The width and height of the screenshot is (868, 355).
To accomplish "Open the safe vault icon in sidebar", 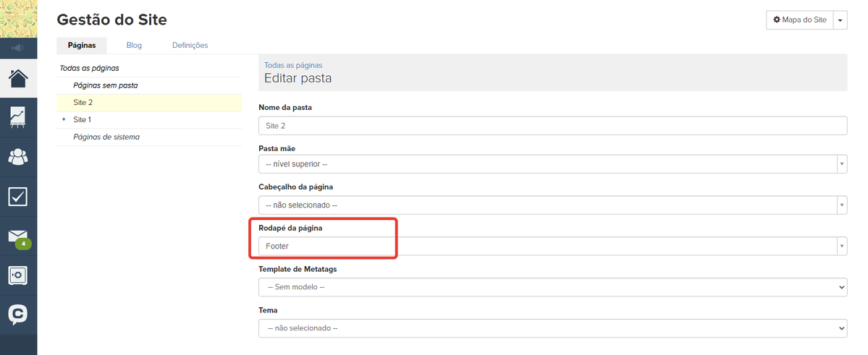I will click(x=18, y=275).
